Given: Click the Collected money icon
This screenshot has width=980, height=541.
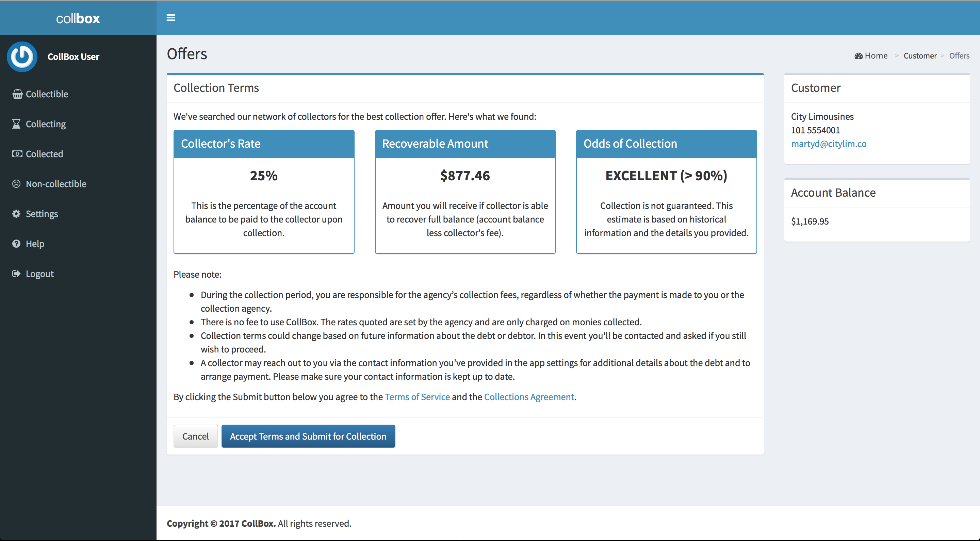Looking at the screenshot, I should pyautogui.click(x=17, y=154).
